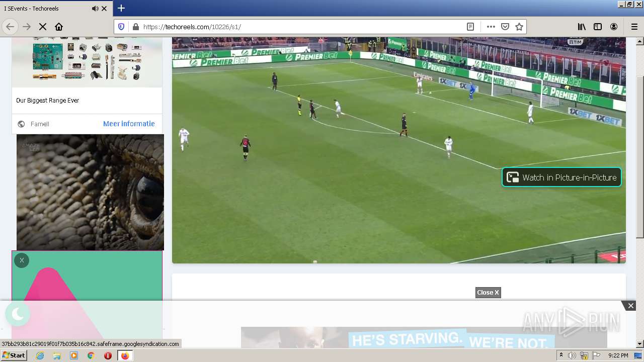Open the volume speaker tray icon
The width and height of the screenshot is (644, 362).
pyautogui.click(x=572, y=355)
